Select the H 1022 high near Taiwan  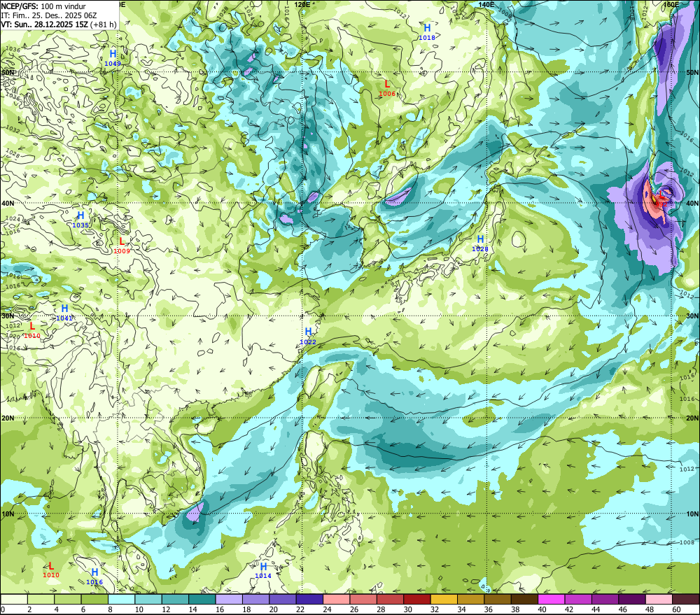click(x=308, y=337)
